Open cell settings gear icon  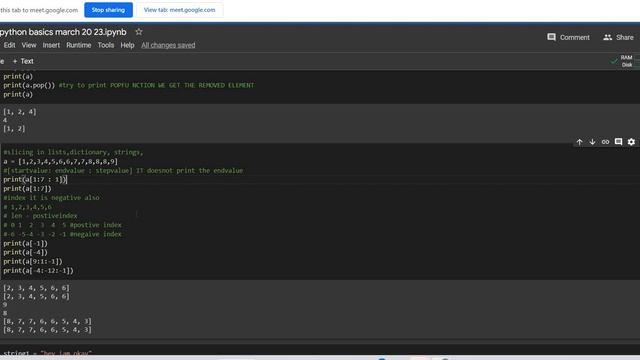coord(631,142)
